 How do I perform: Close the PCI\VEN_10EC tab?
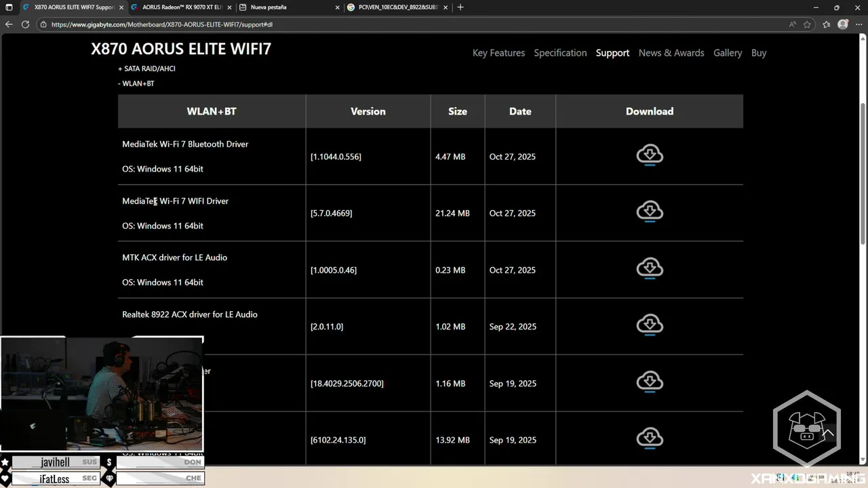[x=446, y=7]
